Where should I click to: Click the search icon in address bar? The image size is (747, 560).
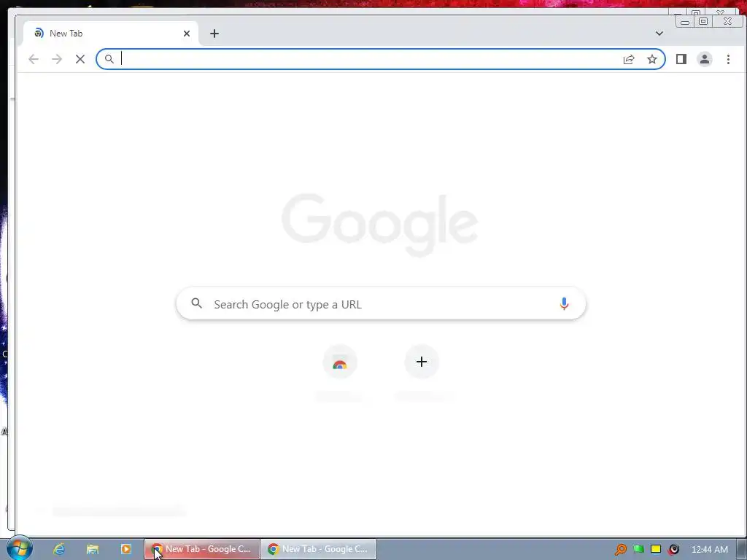tap(109, 59)
